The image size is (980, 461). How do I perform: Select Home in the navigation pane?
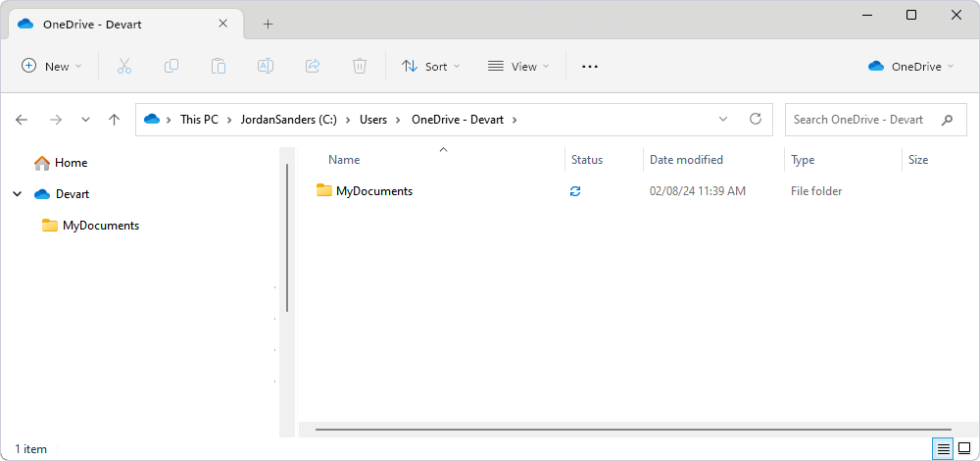coord(61,163)
